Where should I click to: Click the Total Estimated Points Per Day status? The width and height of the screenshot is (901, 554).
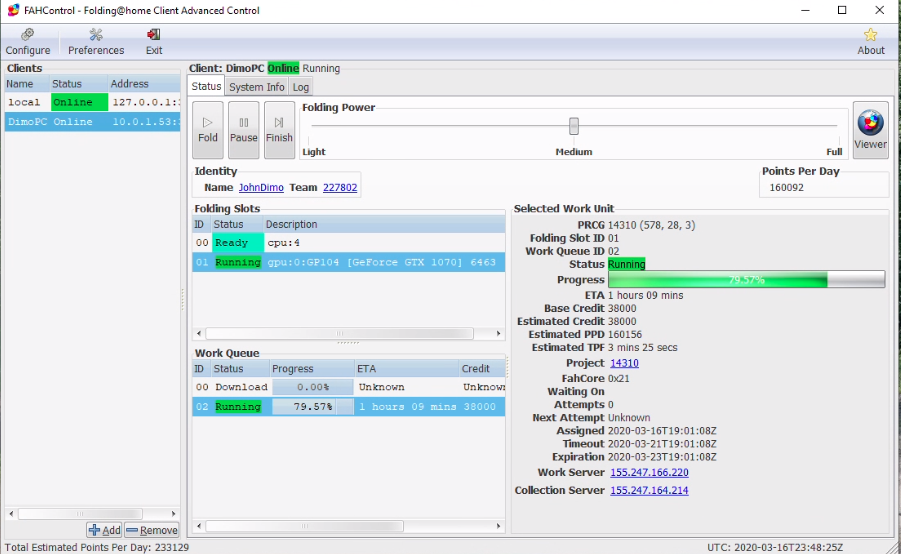coord(97,547)
